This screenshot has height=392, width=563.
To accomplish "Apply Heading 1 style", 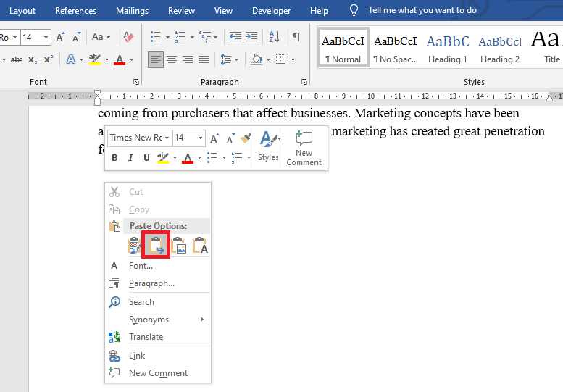I will (x=448, y=48).
